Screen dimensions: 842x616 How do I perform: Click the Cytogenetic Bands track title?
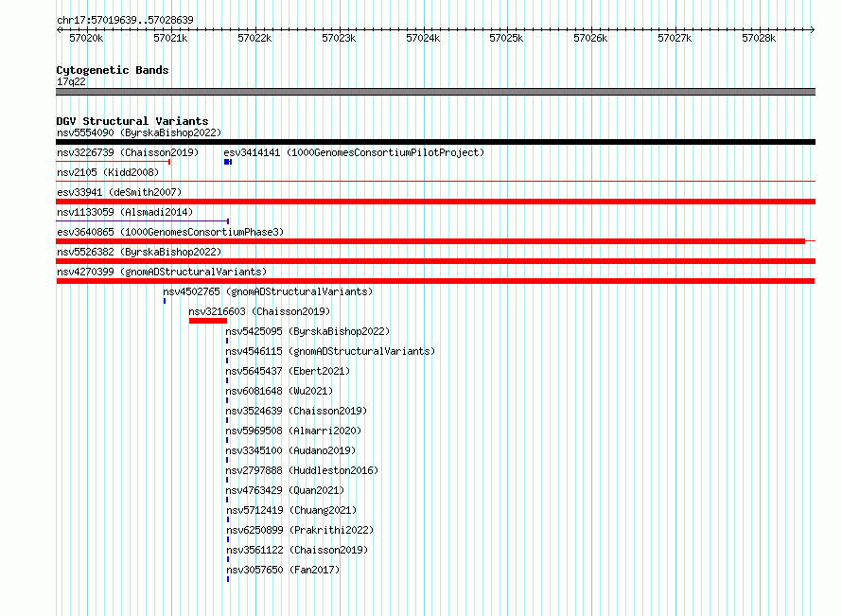click(x=113, y=70)
